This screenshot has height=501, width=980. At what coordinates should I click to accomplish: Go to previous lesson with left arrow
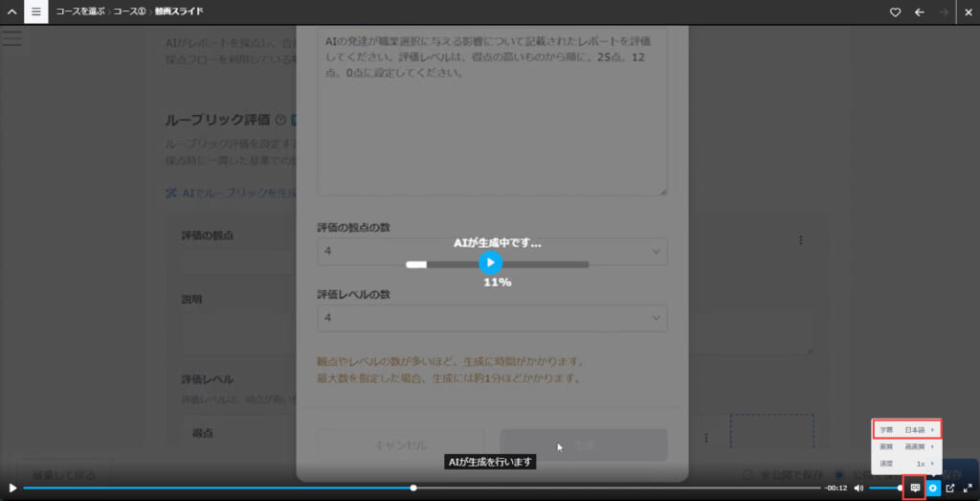(920, 12)
